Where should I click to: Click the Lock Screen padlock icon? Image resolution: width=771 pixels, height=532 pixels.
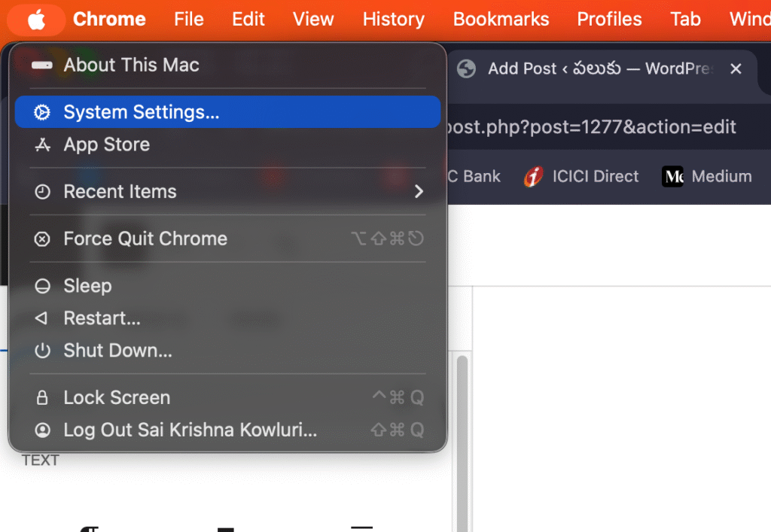click(x=42, y=397)
